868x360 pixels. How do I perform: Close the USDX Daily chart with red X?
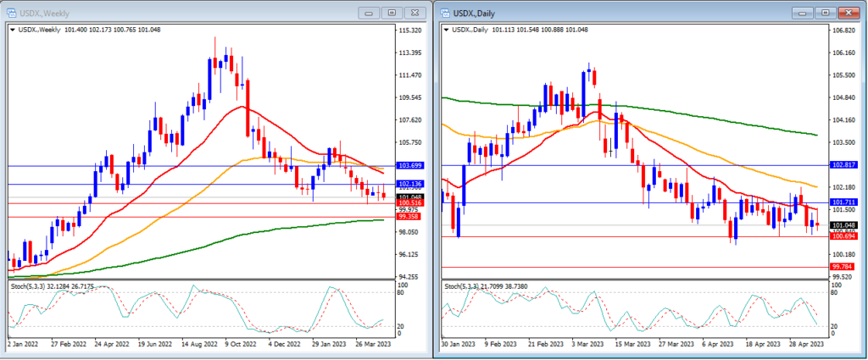847,13
